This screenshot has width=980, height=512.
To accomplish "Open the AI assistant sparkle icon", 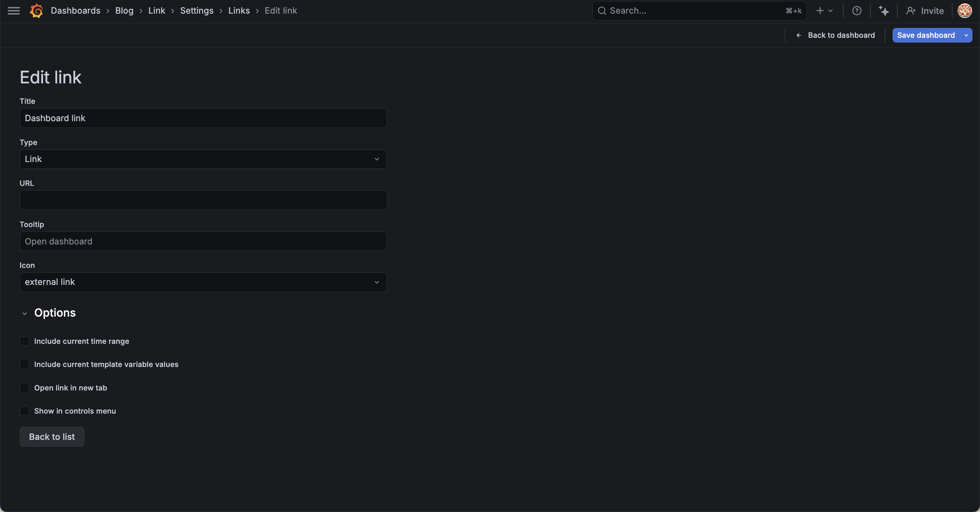I will point(884,11).
